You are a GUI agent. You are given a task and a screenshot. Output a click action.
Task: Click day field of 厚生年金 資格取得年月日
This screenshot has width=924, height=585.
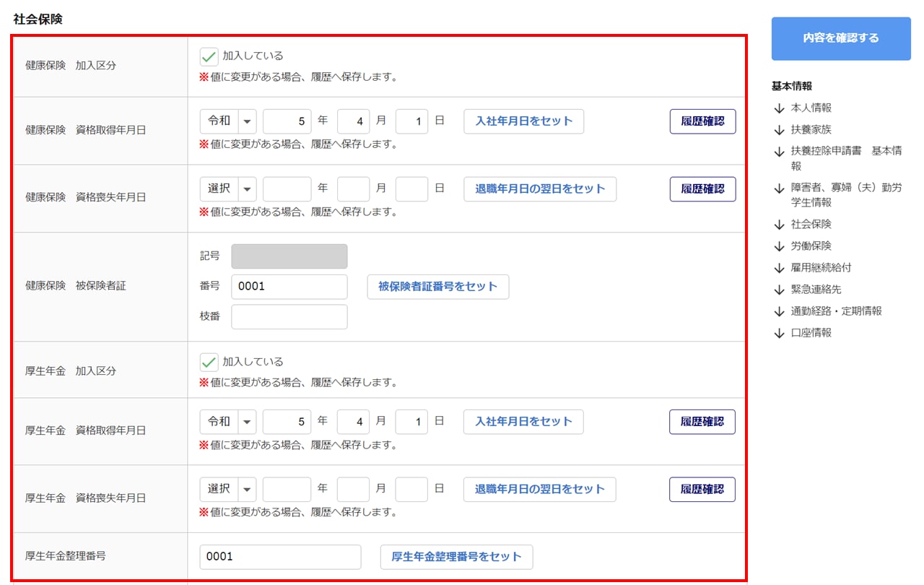(412, 422)
